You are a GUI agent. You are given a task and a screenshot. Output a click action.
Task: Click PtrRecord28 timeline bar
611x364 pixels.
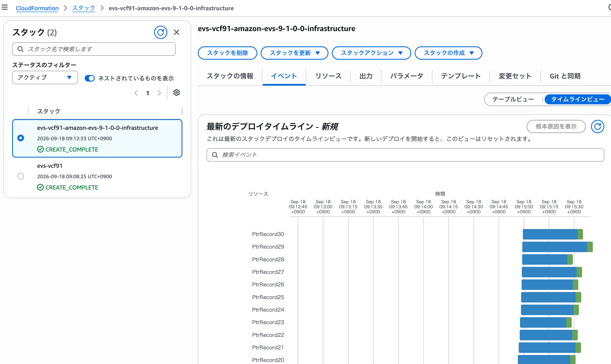pyautogui.click(x=547, y=259)
